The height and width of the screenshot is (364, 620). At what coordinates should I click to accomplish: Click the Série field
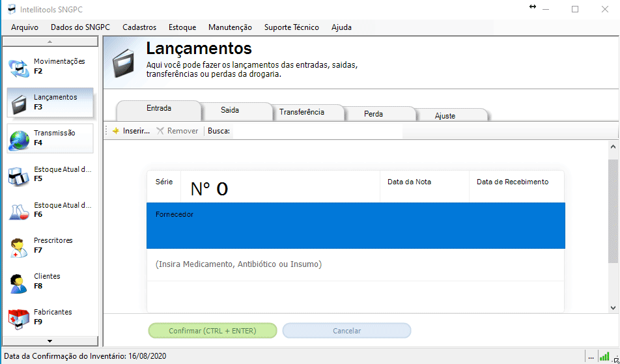click(163, 186)
